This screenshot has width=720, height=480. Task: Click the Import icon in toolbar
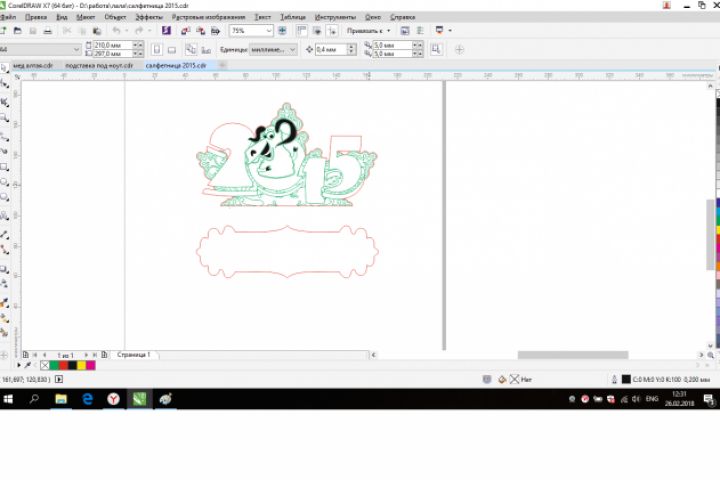tap(186, 31)
